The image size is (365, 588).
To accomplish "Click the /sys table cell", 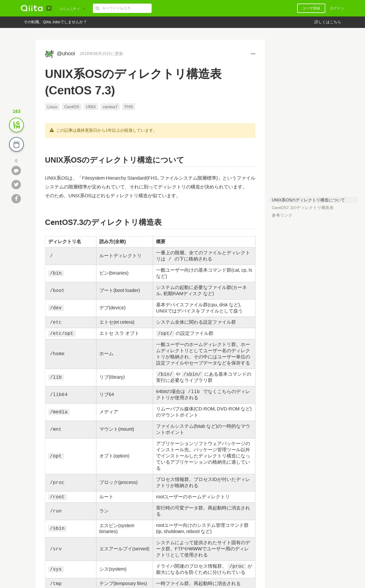I will point(71,569).
